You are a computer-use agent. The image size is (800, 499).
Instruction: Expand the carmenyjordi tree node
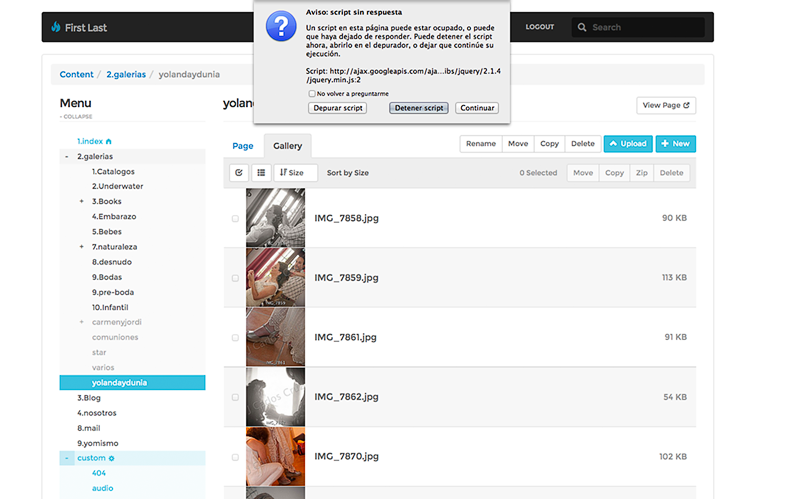click(x=82, y=322)
